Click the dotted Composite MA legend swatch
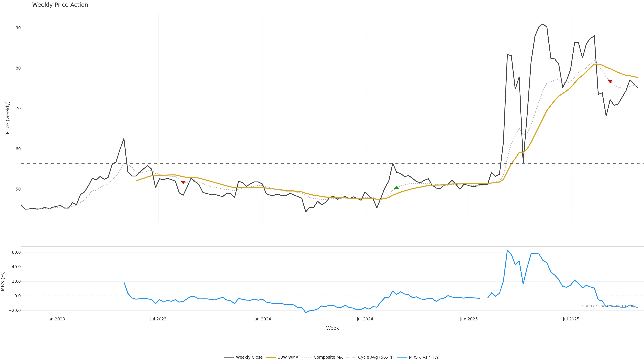The height and width of the screenshot is (362, 644). [307, 357]
